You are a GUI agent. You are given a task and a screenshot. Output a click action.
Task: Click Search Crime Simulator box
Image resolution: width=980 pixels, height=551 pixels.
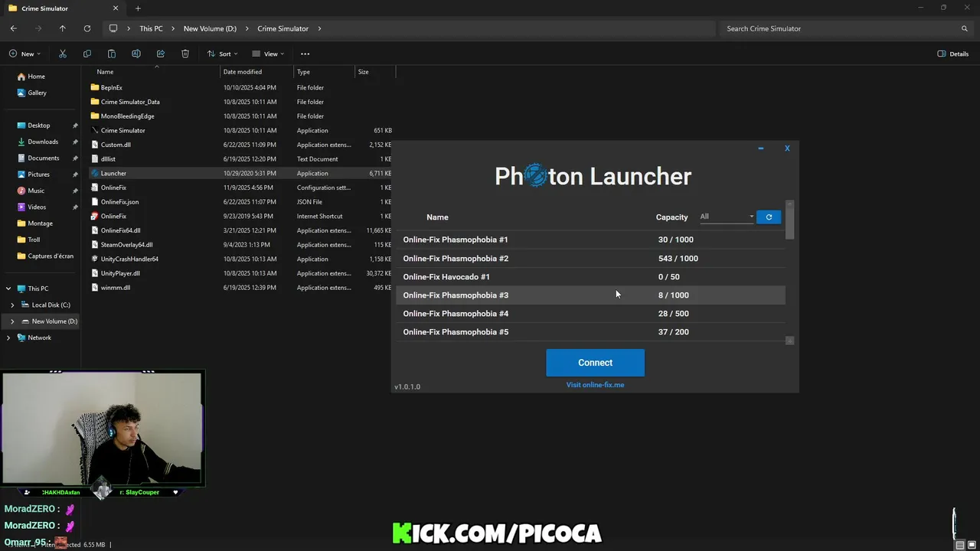tap(845, 28)
